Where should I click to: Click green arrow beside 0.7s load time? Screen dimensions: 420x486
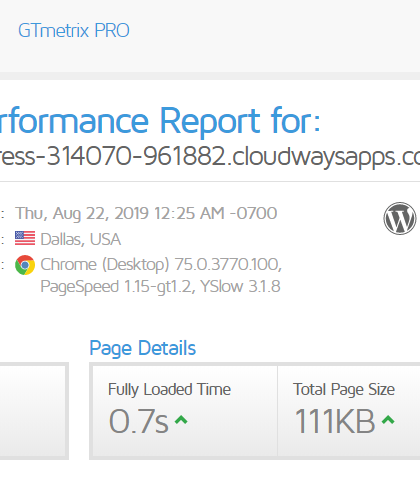[181, 420]
